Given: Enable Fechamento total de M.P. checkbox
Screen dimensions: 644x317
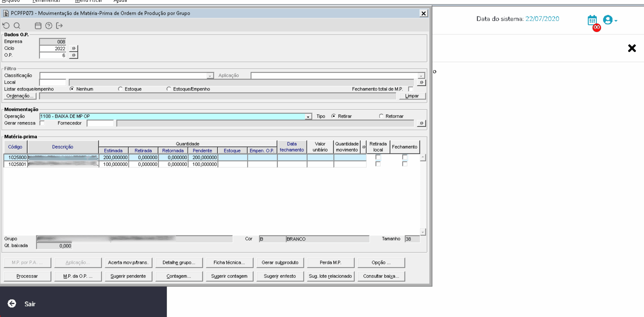Looking at the screenshot, I should (x=411, y=89).
